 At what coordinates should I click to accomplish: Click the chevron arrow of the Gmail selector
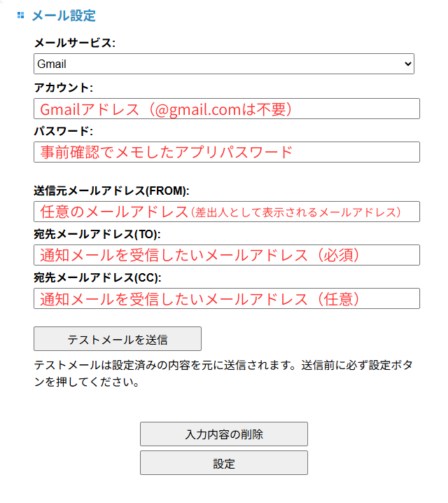pyautogui.click(x=409, y=64)
